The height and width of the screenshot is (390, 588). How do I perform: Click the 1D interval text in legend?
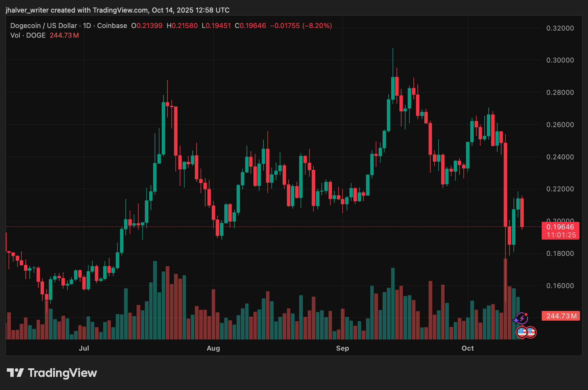coord(87,26)
